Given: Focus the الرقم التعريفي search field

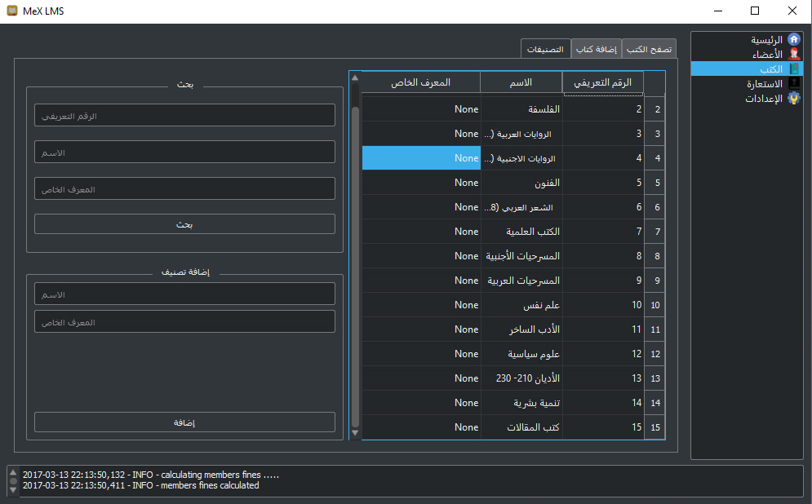Looking at the screenshot, I should tap(184, 115).
